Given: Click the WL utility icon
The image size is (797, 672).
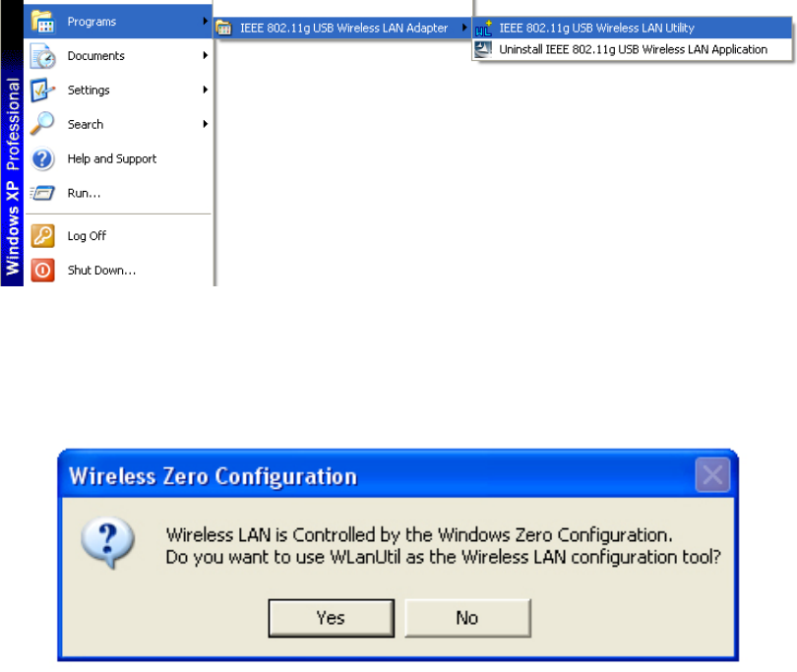Looking at the screenshot, I should [x=483, y=28].
